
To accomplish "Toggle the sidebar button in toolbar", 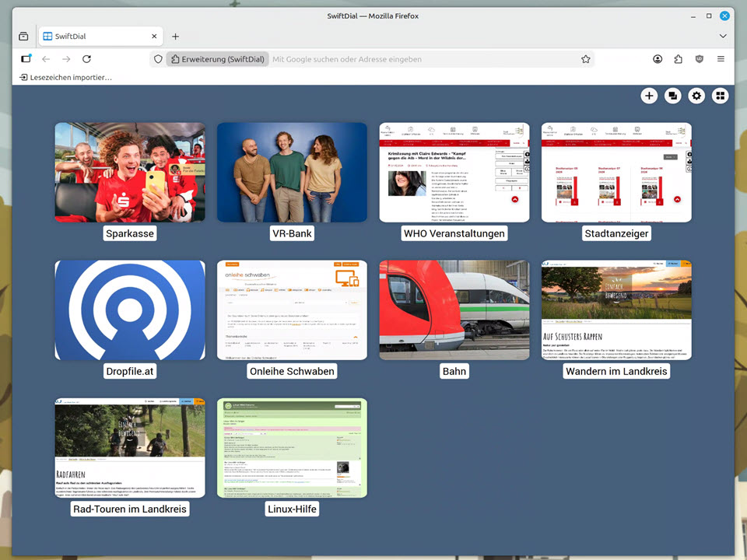I will [26, 59].
